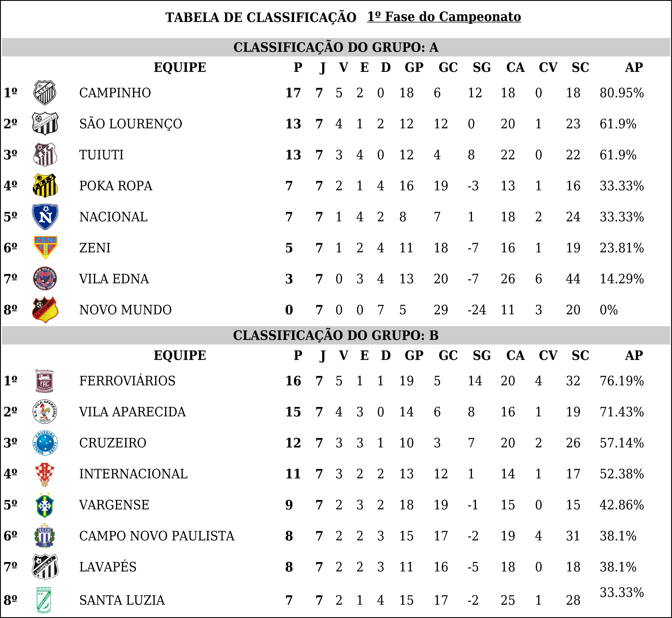The height and width of the screenshot is (618, 672).
Task: Click the INTERNACIONAL team name
Action: coord(133,474)
